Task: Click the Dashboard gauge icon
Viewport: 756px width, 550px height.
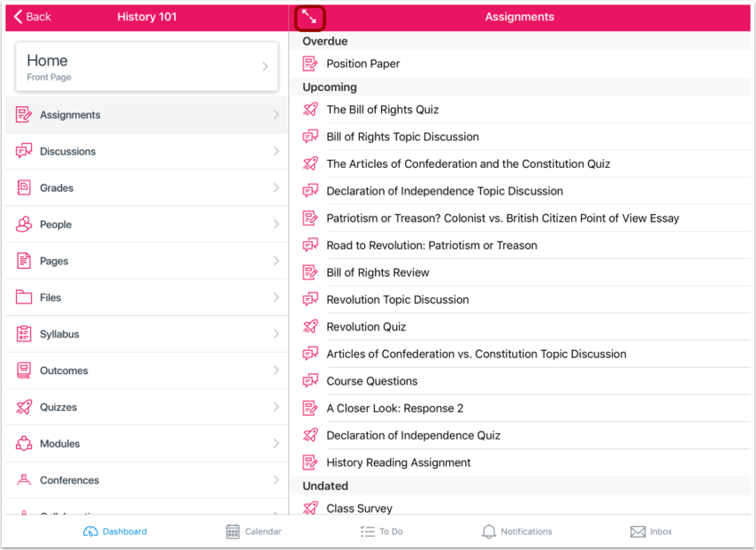Action: coord(90,531)
